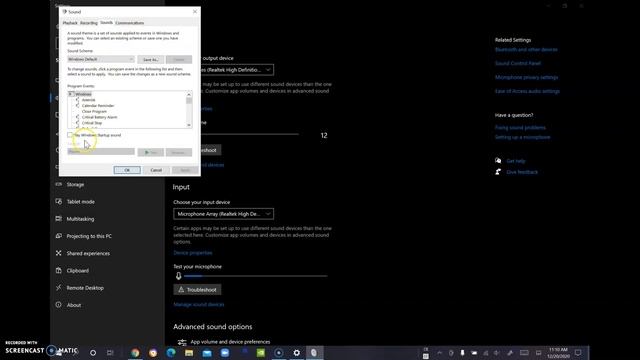
Task: Open the Sound Scheme dropdown
Action: (101, 59)
